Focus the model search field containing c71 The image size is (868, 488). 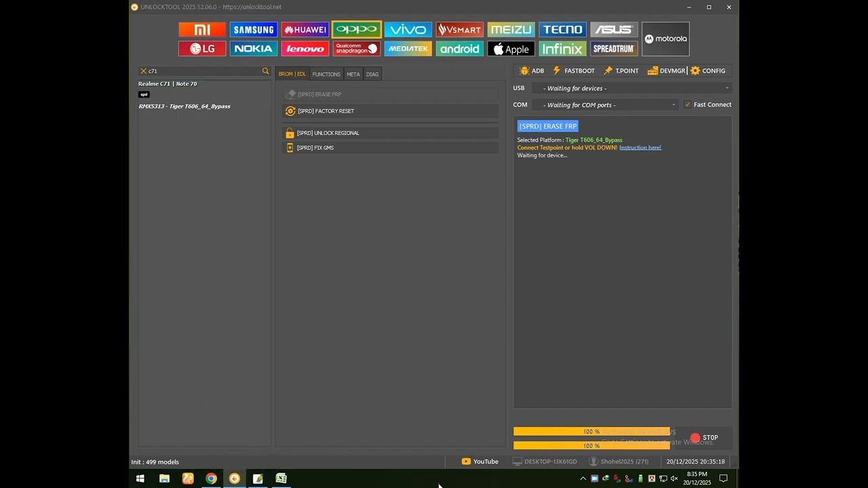coord(204,71)
